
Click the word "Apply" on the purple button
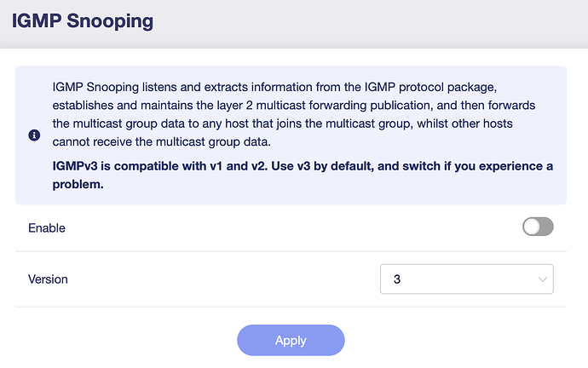pos(291,340)
